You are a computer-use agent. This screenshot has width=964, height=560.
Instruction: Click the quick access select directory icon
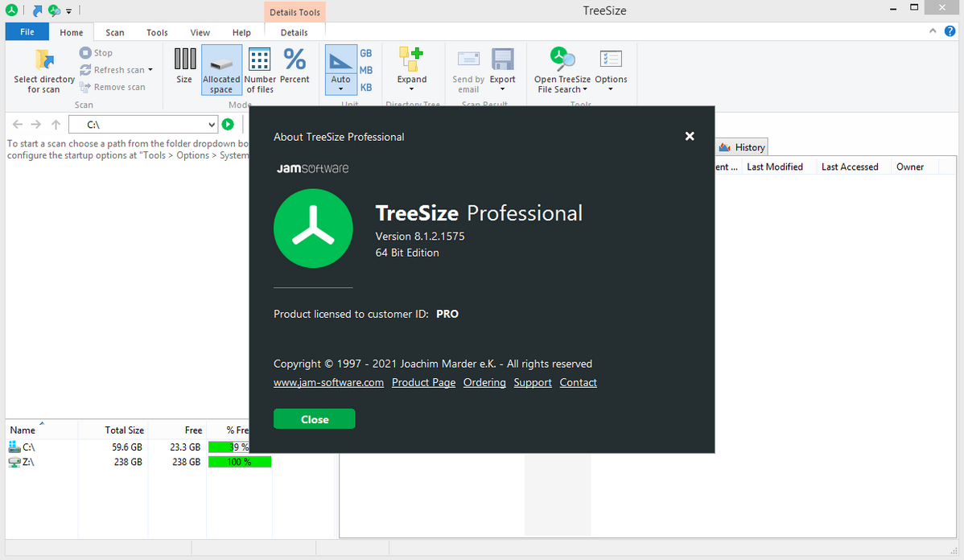pos(38,10)
